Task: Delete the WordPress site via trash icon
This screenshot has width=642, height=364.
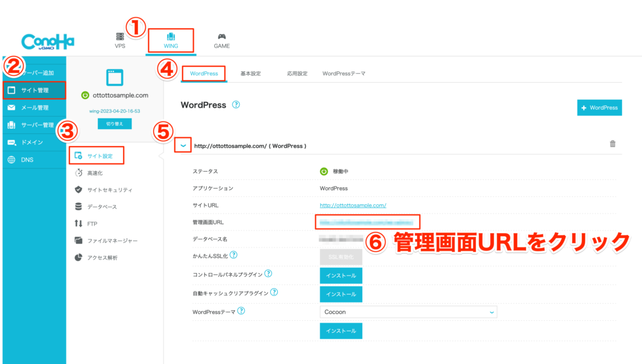Action: 613,143
